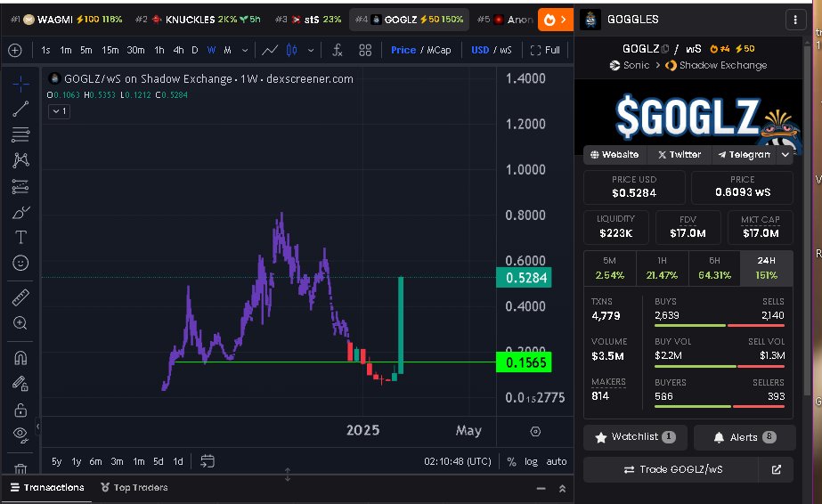Image resolution: width=822 pixels, height=504 pixels.
Task: Enter Full screen chart mode
Action: click(x=545, y=50)
